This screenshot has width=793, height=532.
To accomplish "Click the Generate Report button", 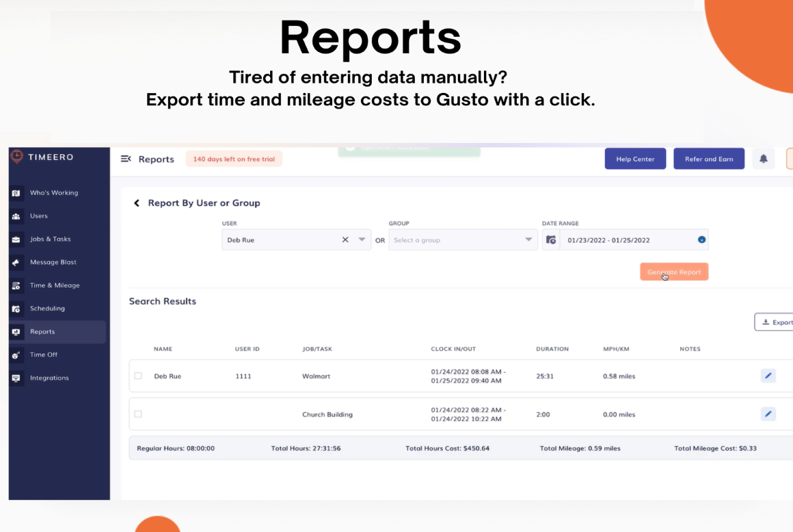I will click(673, 271).
